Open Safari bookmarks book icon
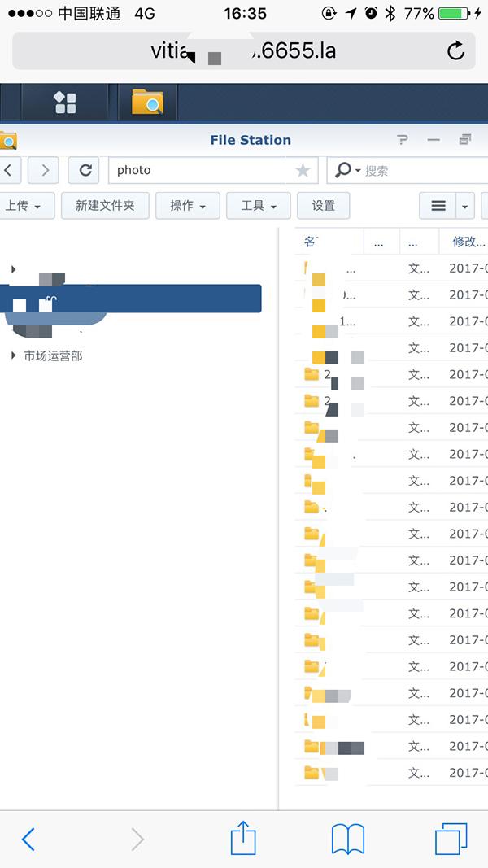 347,838
